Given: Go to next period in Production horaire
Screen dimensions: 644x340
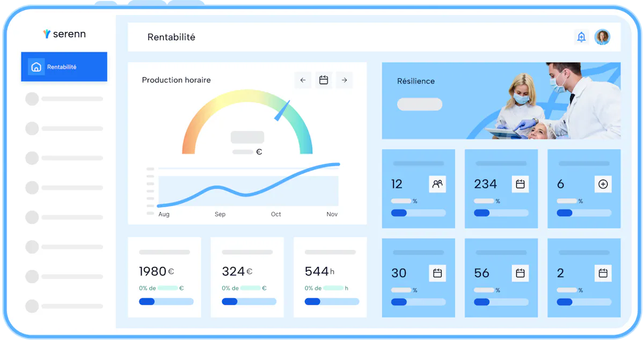Looking at the screenshot, I should tap(345, 80).
